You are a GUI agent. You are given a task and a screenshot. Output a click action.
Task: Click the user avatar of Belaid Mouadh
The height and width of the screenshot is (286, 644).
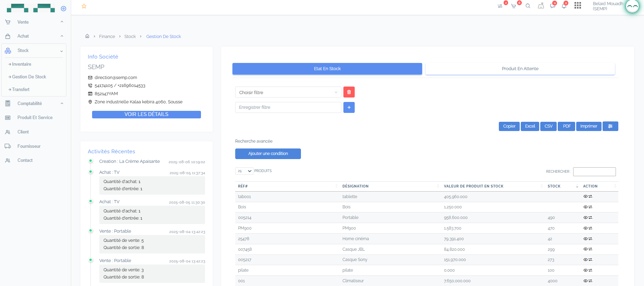click(x=632, y=6)
